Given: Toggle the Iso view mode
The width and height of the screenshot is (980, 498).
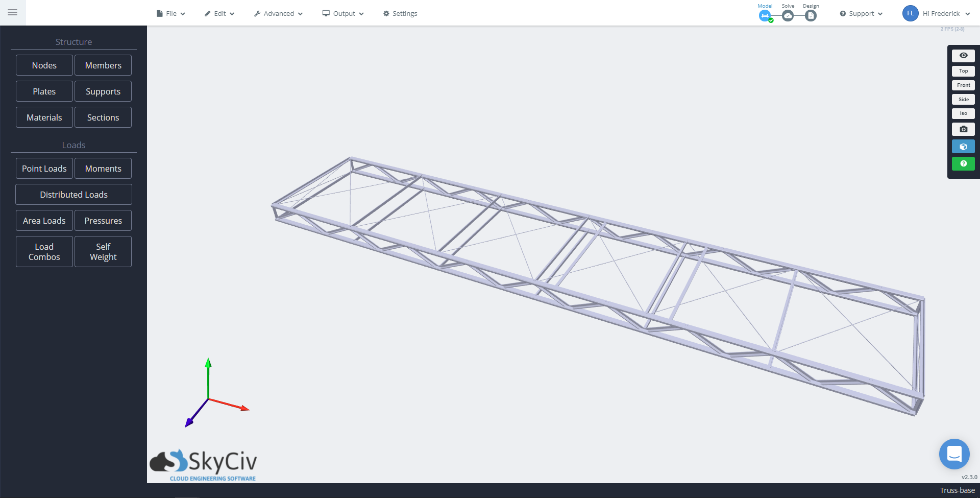Looking at the screenshot, I should (x=963, y=113).
